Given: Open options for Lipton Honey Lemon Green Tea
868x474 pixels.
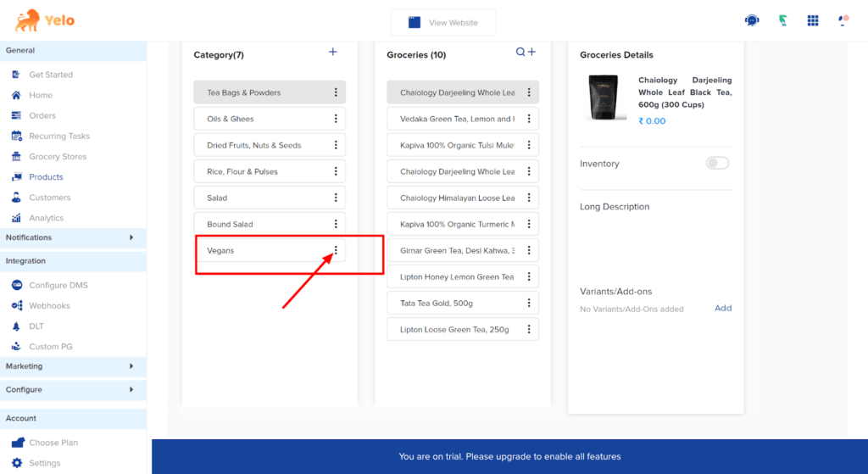Looking at the screenshot, I should 529,276.
